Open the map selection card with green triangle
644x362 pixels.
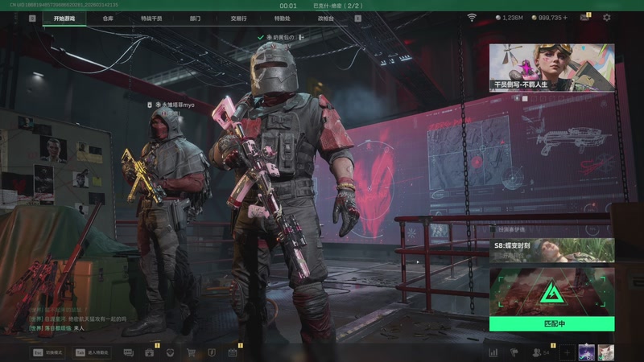(x=551, y=292)
